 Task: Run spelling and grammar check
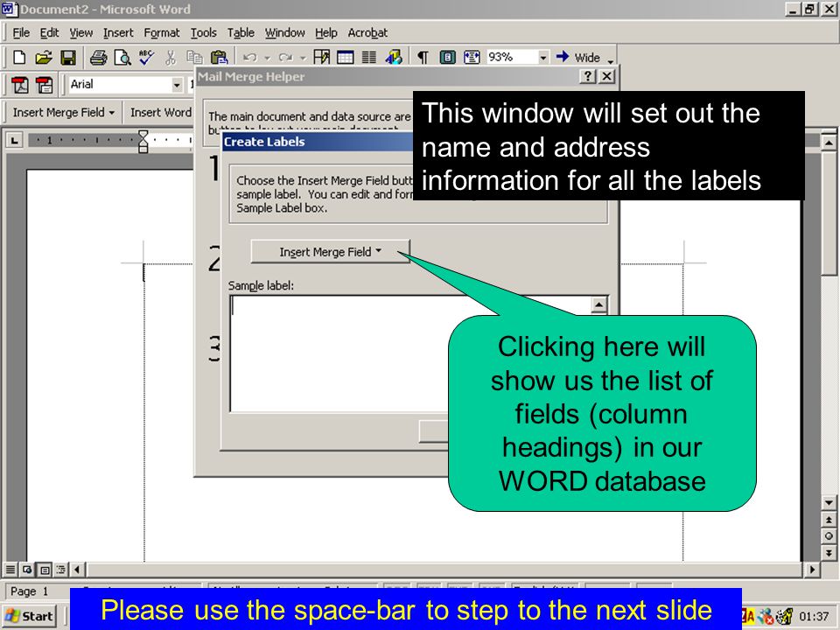(x=146, y=58)
